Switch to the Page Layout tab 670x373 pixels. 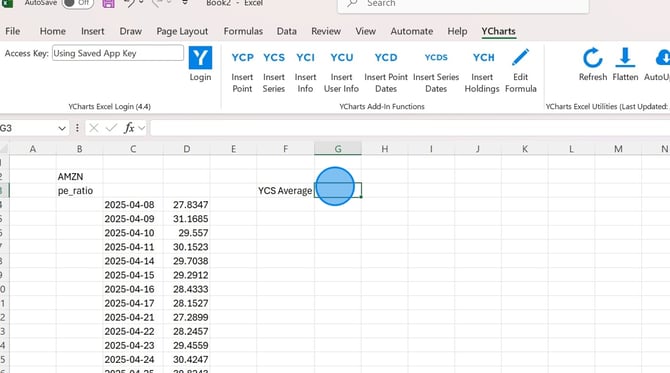(182, 31)
